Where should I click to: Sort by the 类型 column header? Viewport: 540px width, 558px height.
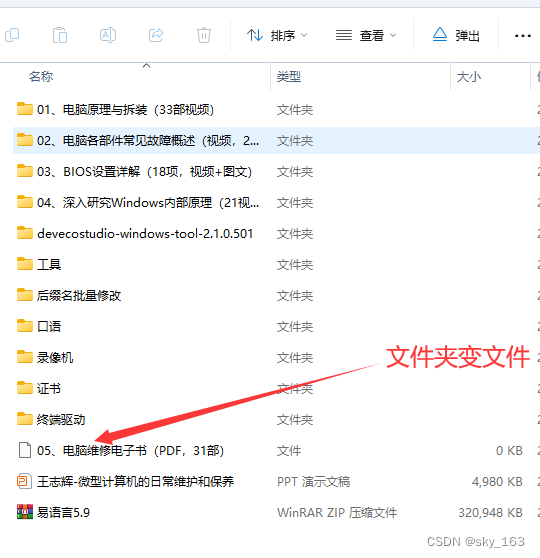(289, 77)
